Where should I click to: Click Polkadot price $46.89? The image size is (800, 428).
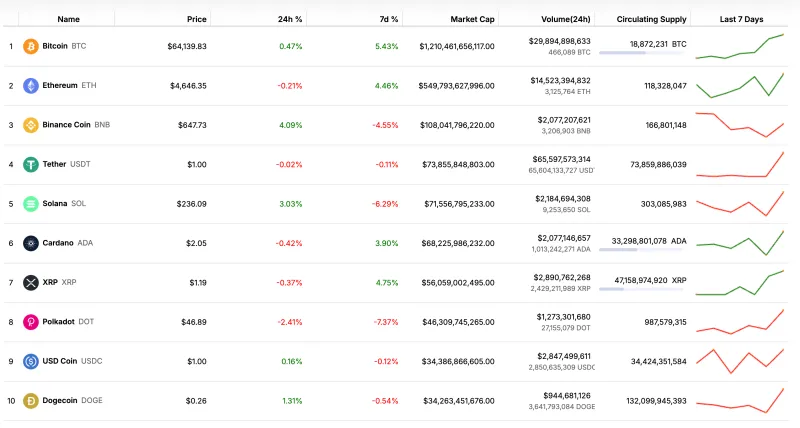(194, 322)
